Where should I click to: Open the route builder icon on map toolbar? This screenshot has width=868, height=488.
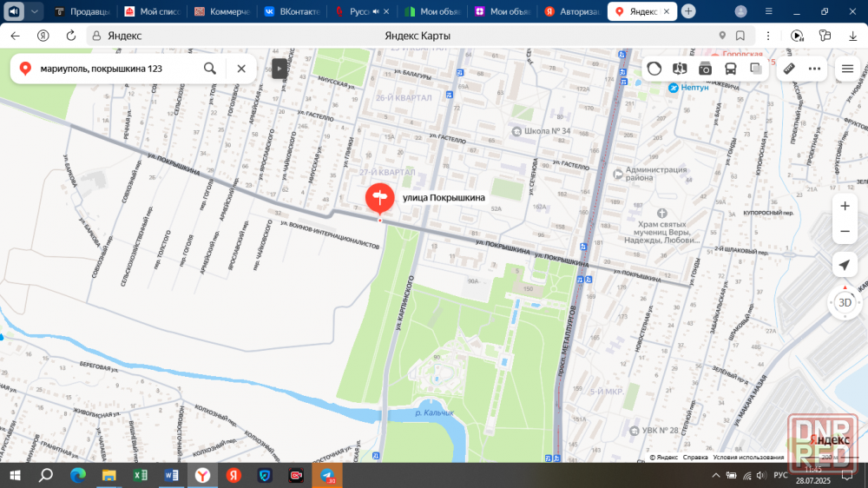pyautogui.click(x=680, y=69)
